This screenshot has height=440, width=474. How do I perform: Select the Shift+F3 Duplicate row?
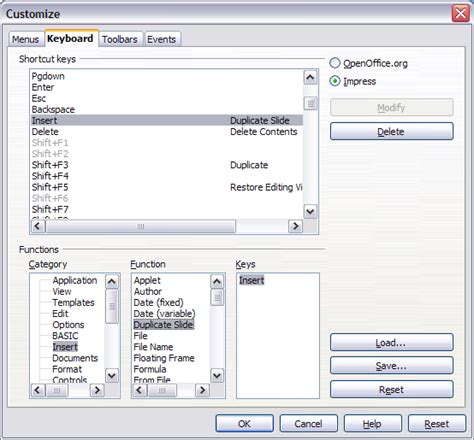(167, 165)
